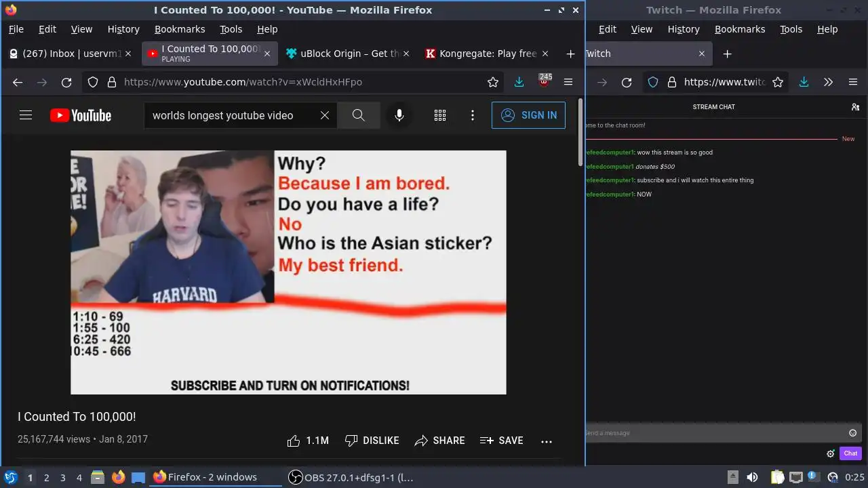The image size is (868, 488).
Task: Click the volume speaker tray icon
Action: [x=752, y=477]
